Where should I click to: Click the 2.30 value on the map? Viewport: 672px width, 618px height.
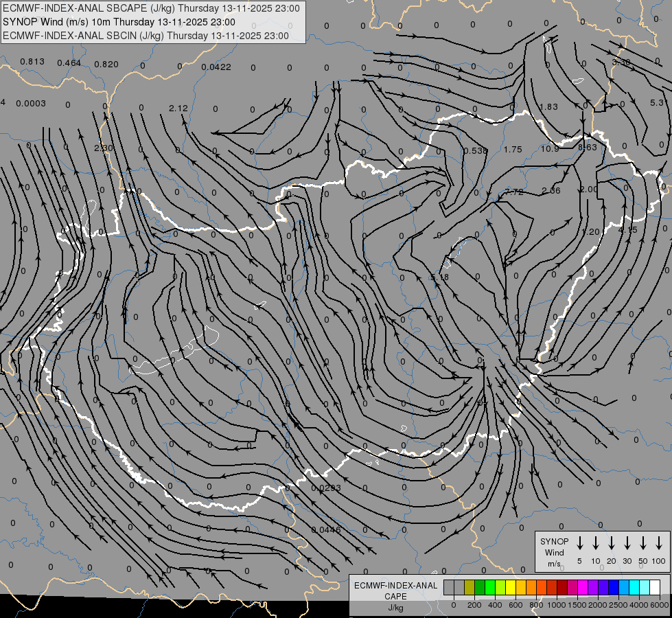[x=103, y=148]
